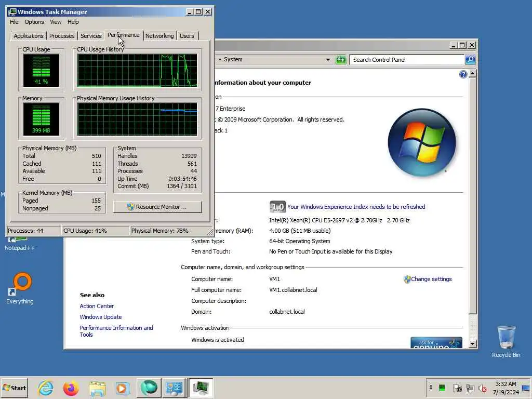Switch to the Networking tab
The height and width of the screenshot is (399, 532).
click(159, 36)
